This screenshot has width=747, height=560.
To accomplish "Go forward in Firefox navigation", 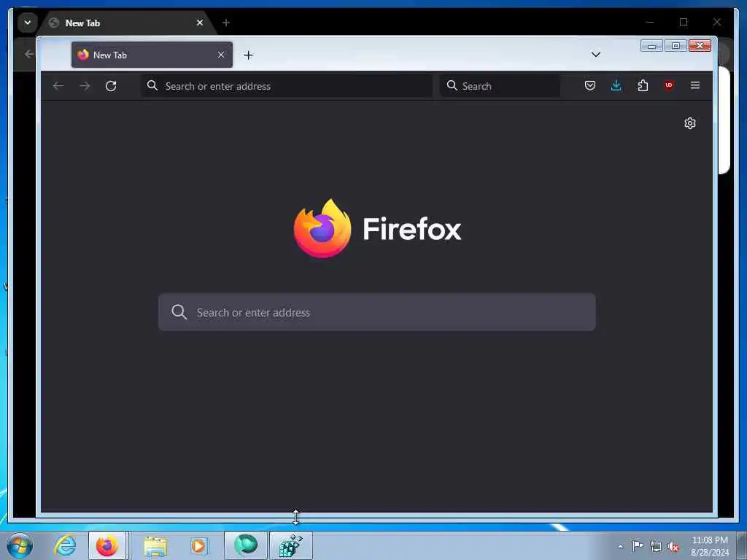I will click(85, 86).
